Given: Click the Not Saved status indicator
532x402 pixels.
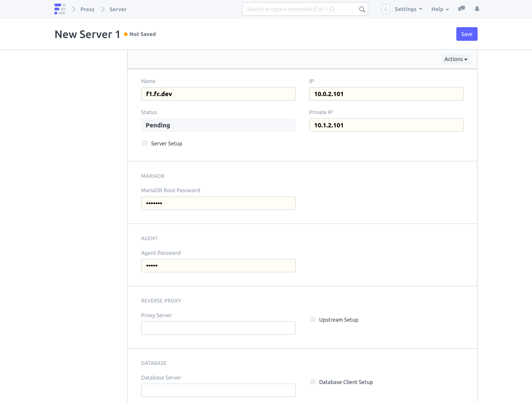Looking at the screenshot, I should [140, 34].
